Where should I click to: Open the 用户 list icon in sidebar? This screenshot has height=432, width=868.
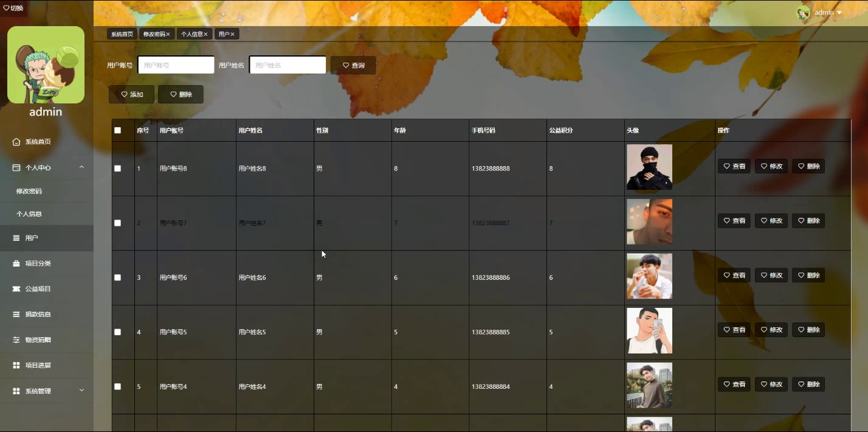[16, 238]
